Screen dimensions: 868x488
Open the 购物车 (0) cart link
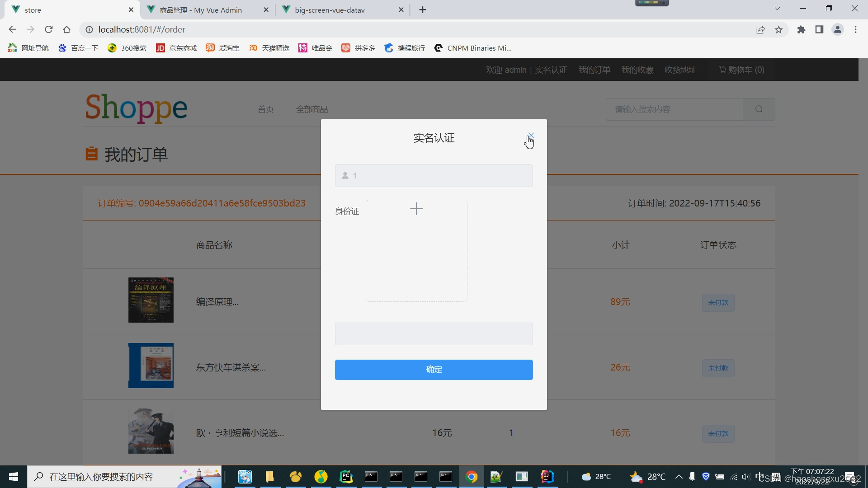click(x=741, y=70)
